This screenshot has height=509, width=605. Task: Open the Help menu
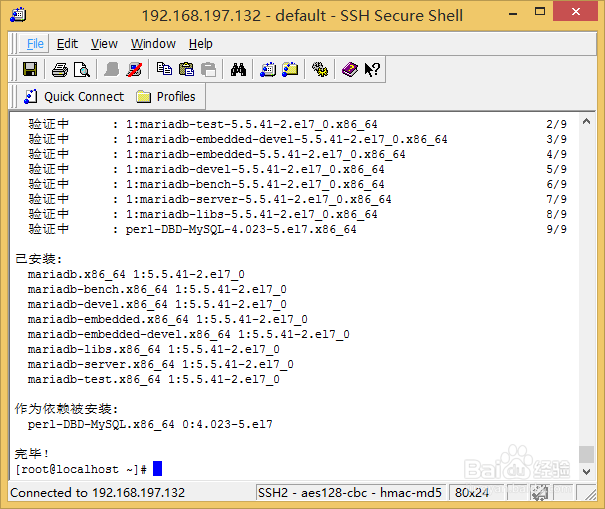click(x=201, y=44)
